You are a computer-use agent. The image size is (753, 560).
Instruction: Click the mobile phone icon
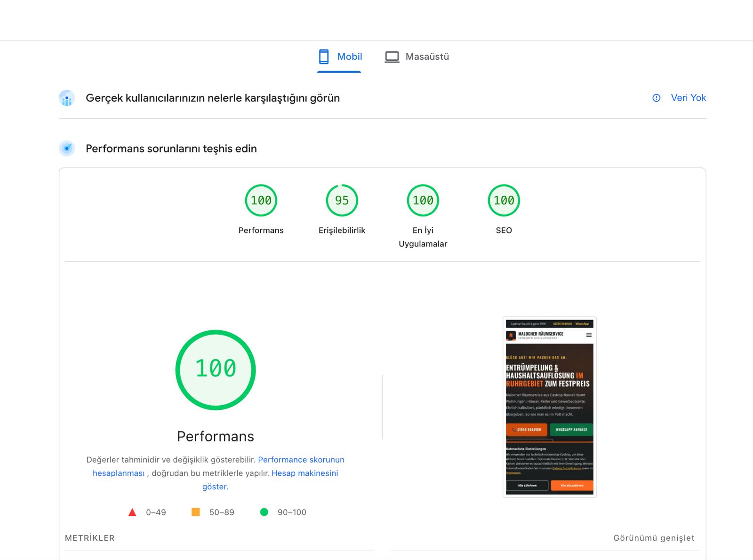[x=324, y=56]
